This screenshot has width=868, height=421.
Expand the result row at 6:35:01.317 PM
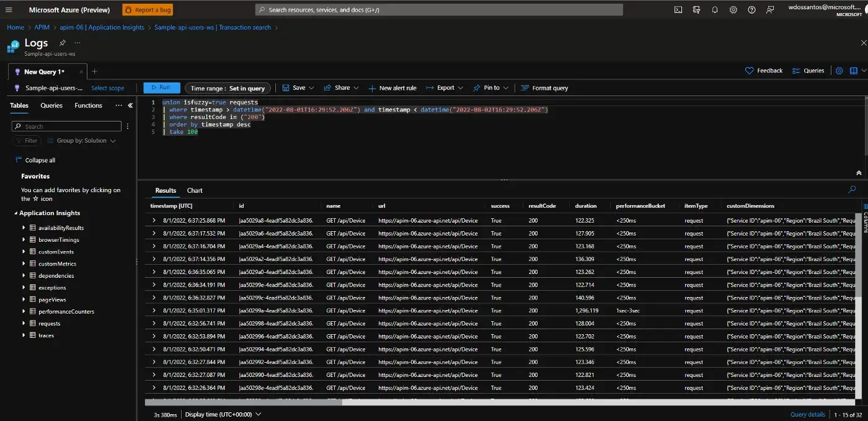(154, 311)
